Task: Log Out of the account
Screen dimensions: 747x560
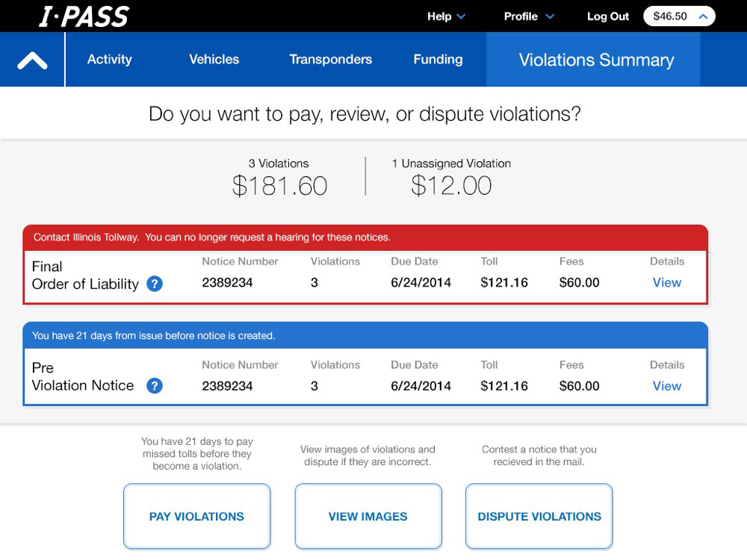Action: pos(608,16)
